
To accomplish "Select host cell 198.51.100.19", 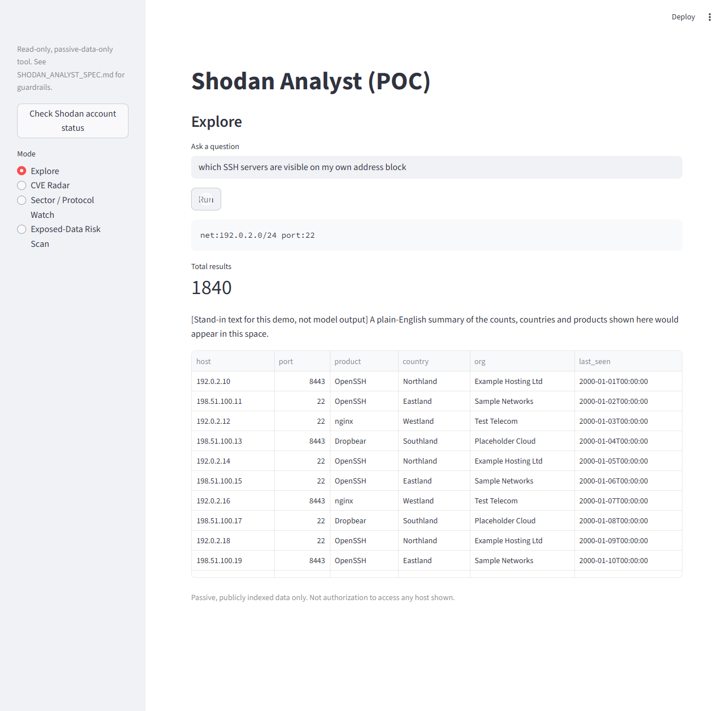I will point(233,560).
